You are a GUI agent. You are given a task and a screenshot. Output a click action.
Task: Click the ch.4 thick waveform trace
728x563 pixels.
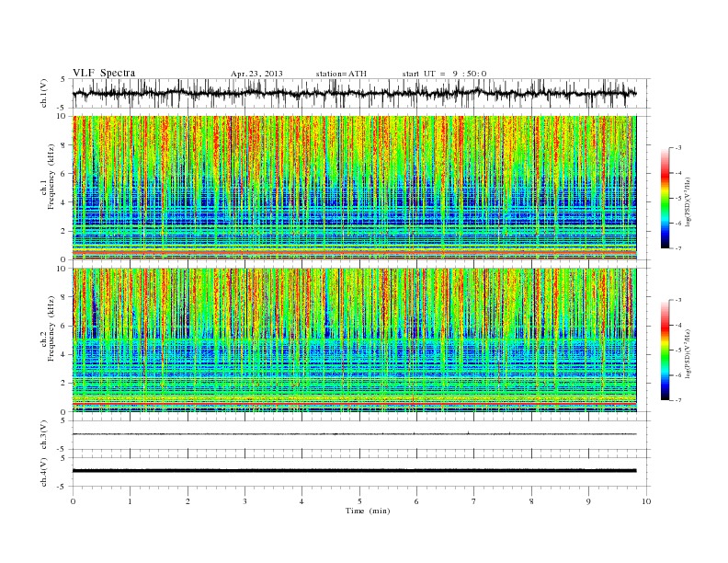coord(355,471)
